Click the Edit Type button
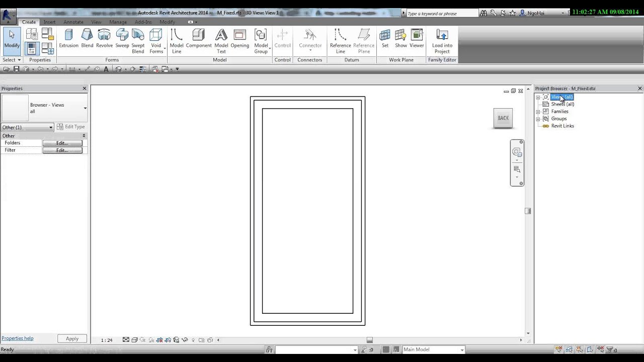Image resolution: width=644 pixels, height=362 pixels. (x=70, y=127)
